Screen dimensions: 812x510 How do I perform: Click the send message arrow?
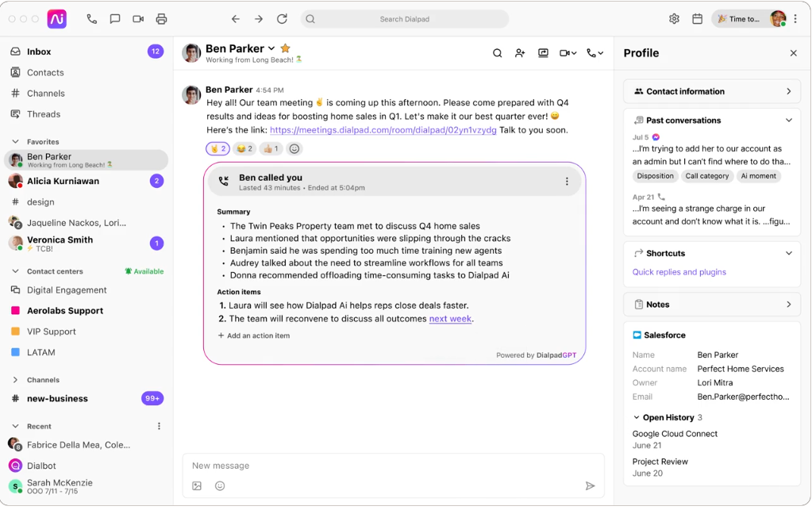590,485
